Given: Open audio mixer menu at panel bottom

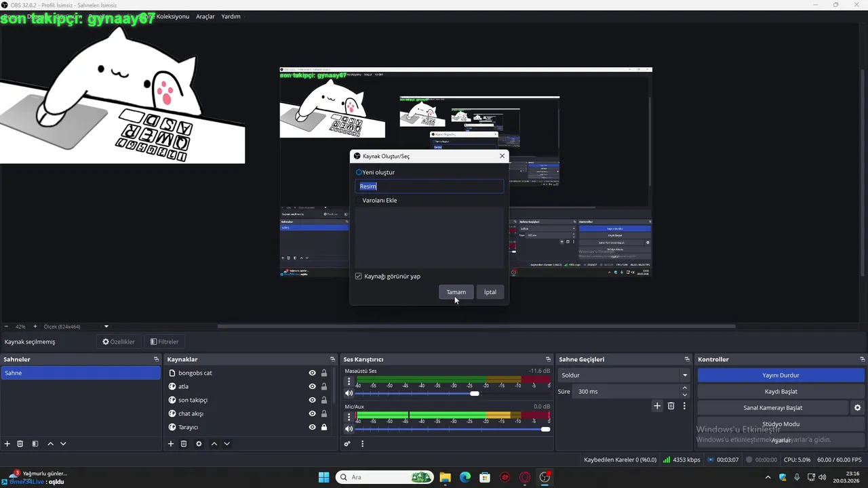Looking at the screenshot, I should click(x=362, y=444).
